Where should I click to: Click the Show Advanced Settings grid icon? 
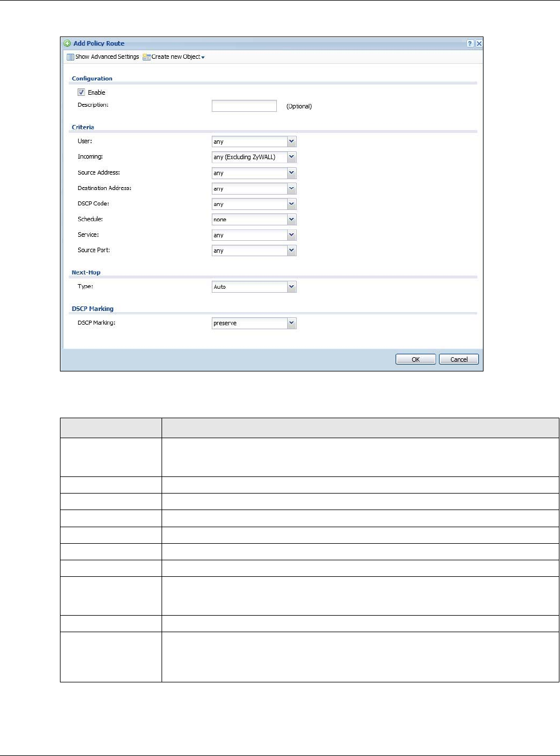point(70,57)
